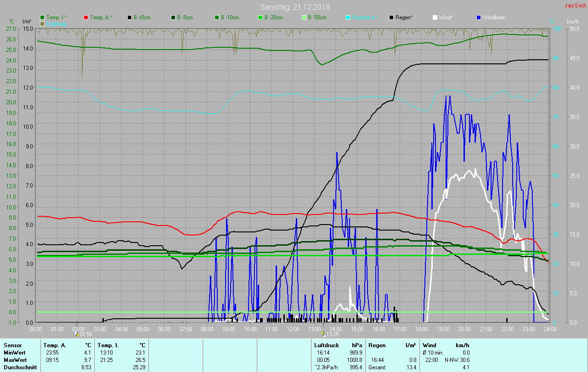Click the rain time "16:44"
588x372 pixels.
[378, 360]
